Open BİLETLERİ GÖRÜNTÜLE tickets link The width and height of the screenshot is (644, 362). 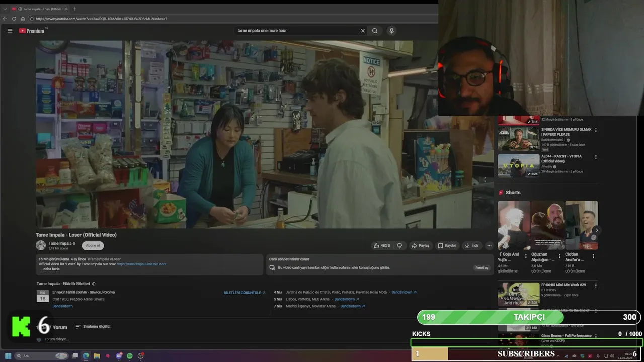click(245, 293)
